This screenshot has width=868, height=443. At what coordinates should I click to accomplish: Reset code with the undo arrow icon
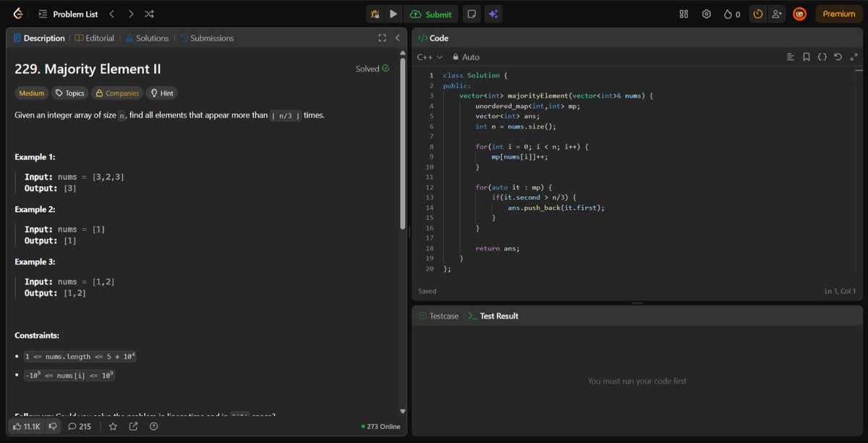(x=838, y=57)
